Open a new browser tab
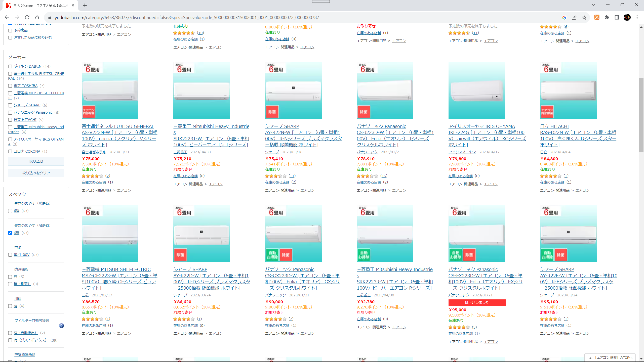Viewport: 644px width, 362px height. (x=85, y=5)
